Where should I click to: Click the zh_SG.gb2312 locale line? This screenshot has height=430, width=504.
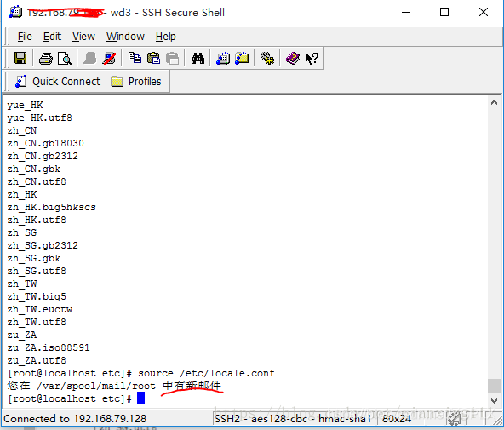[43, 245]
